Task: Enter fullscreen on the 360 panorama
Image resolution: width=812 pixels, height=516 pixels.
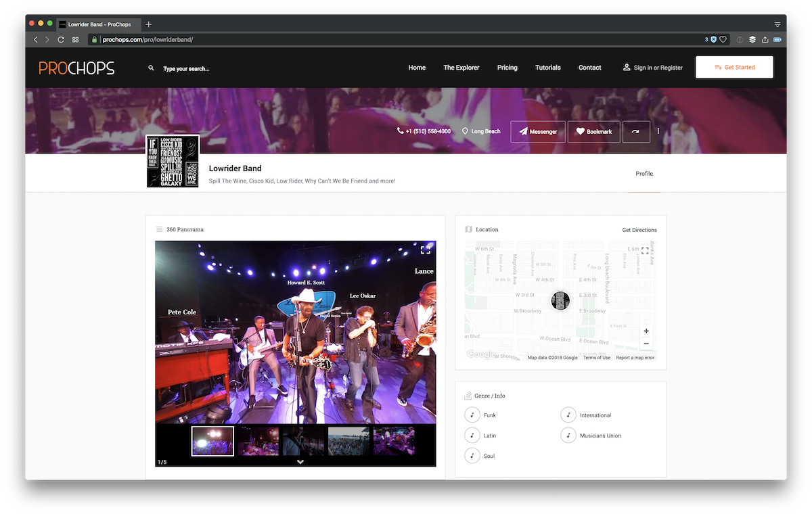Action: (425, 250)
